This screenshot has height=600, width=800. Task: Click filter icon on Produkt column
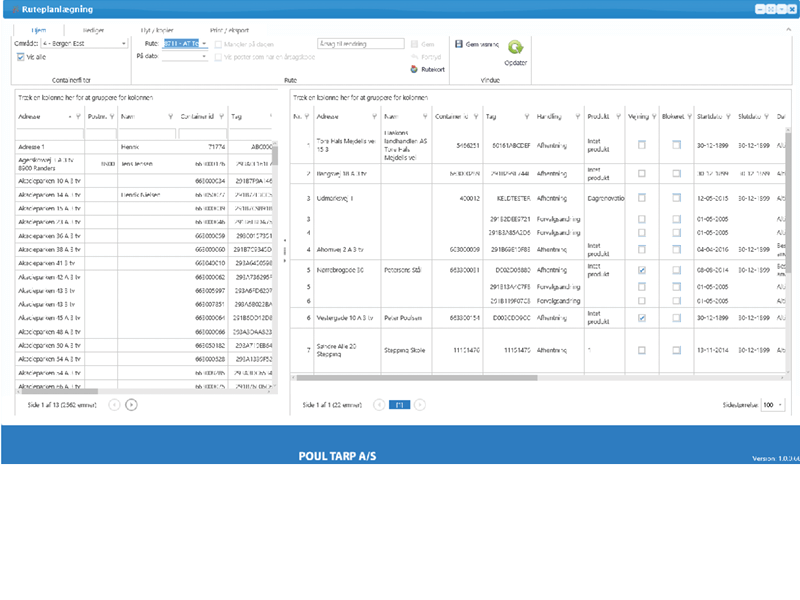click(x=620, y=117)
